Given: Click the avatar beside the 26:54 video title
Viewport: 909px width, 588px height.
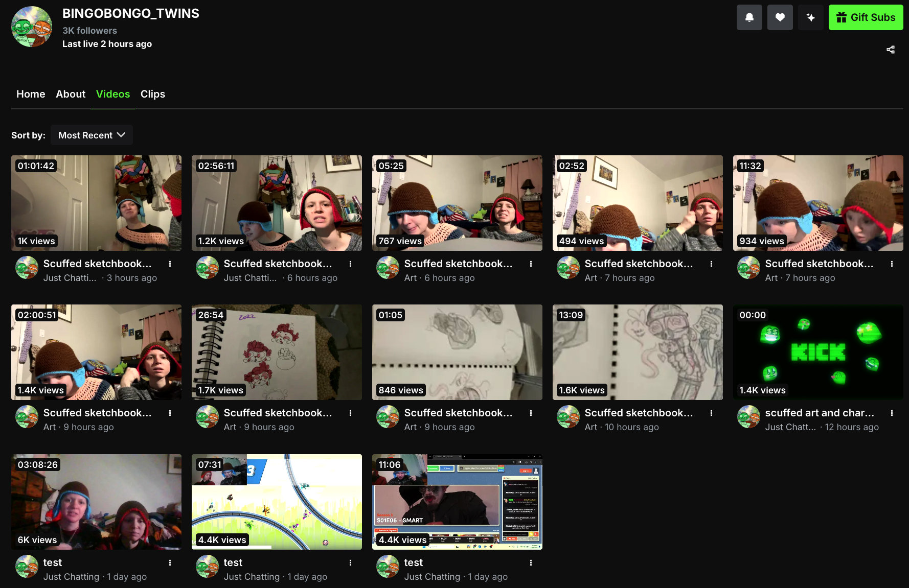Looking at the screenshot, I should (208, 417).
